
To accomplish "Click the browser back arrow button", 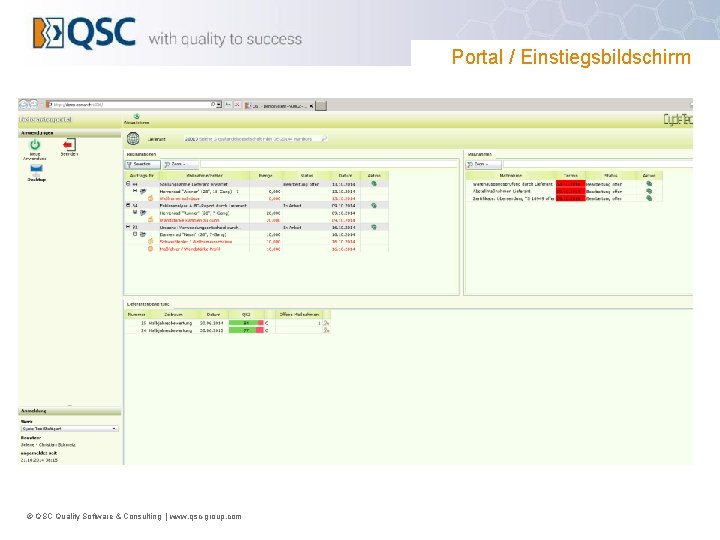I will point(24,105).
